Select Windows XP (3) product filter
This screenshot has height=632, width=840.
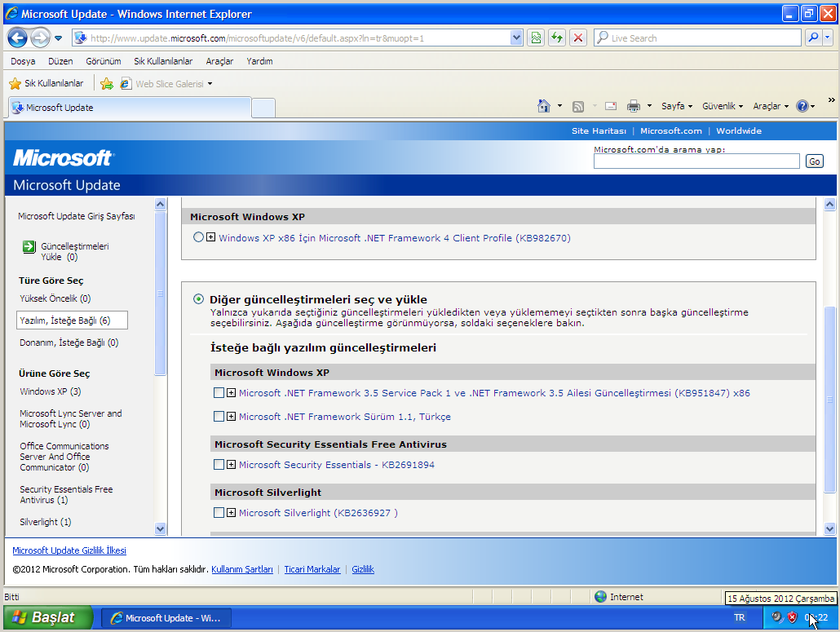coord(50,391)
